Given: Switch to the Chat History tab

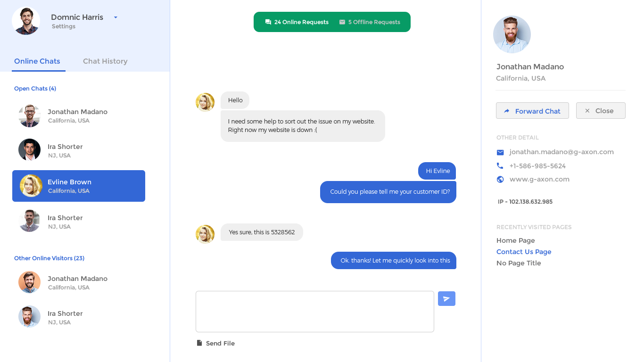Looking at the screenshot, I should [x=105, y=61].
